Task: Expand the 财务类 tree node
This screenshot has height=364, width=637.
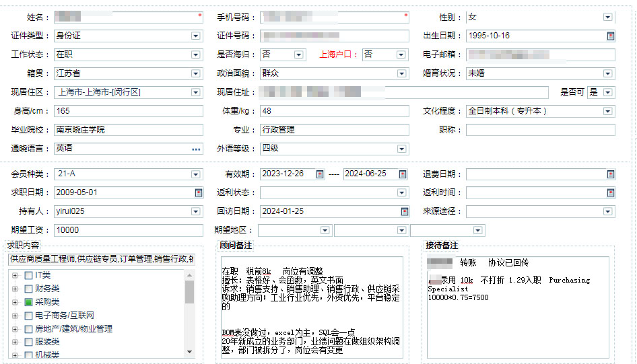Action: point(15,289)
